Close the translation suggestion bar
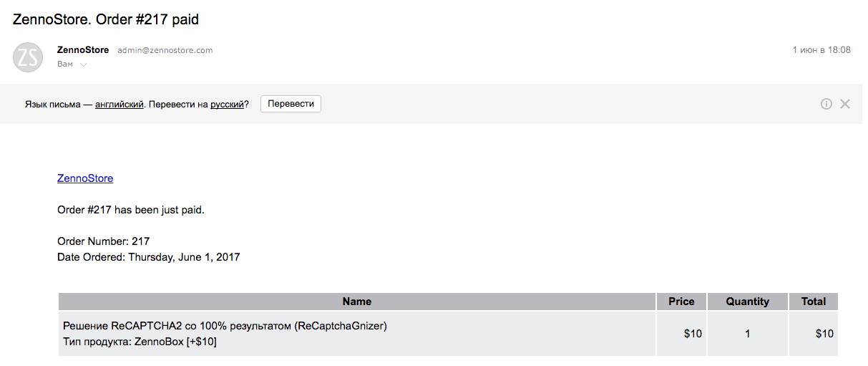The height and width of the screenshot is (366, 868). click(x=845, y=104)
